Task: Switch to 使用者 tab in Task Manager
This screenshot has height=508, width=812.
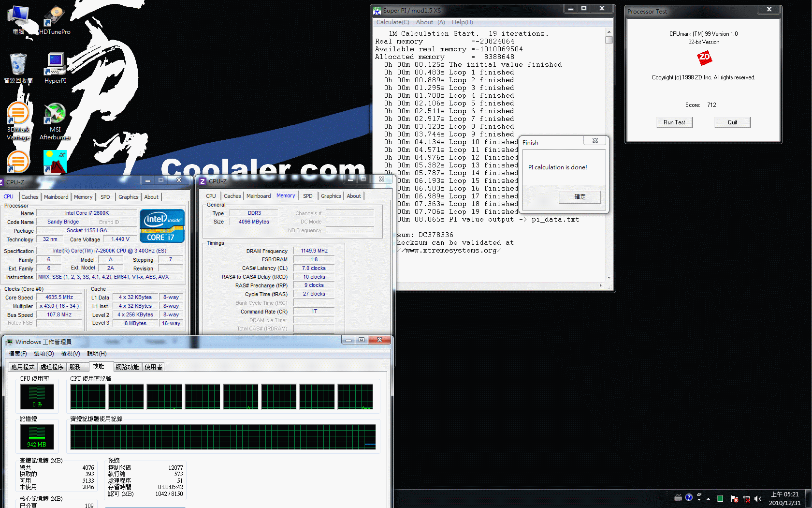Action: click(154, 367)
